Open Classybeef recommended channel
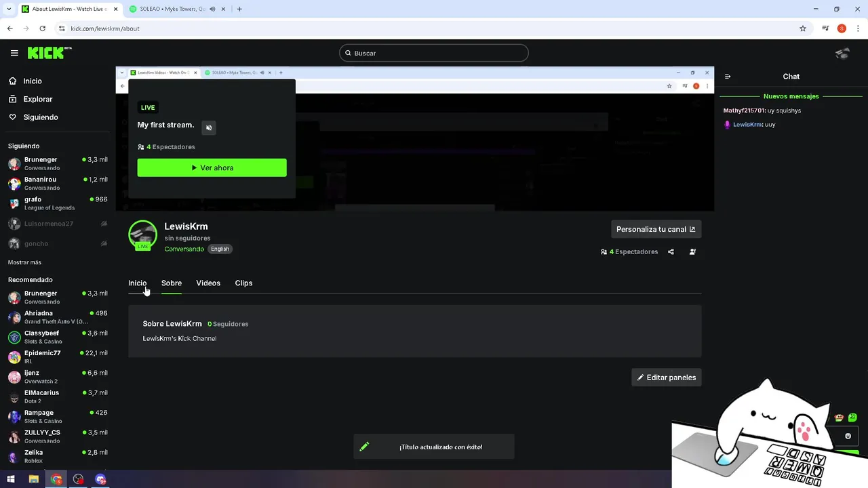The width and height of the screenshot is (868, 488). tap(58, 337)
